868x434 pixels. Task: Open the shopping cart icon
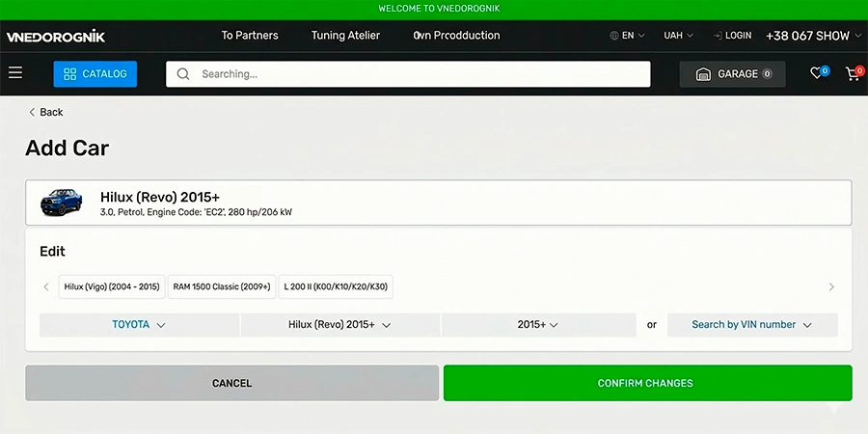[x=852, y=73]
